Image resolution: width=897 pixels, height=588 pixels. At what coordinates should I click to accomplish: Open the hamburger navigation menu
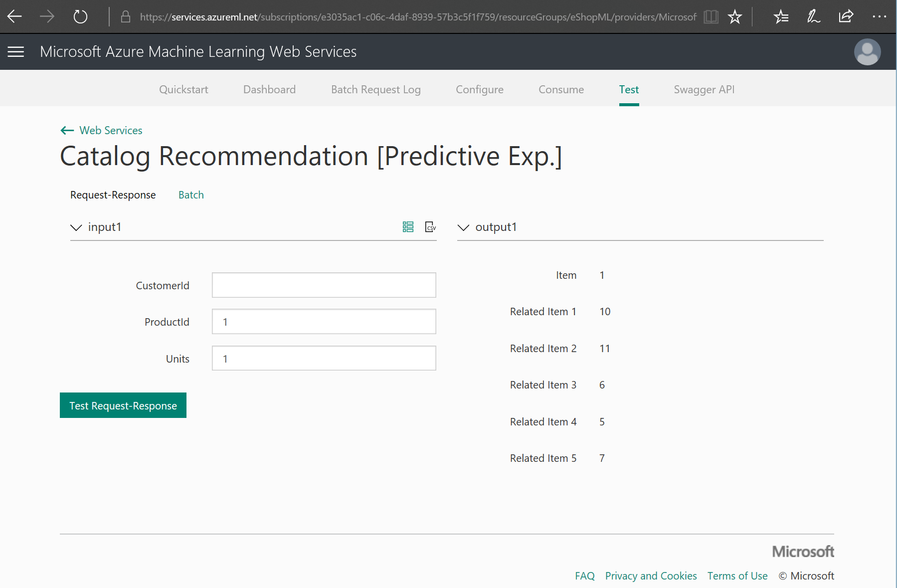tap(16, 52)
